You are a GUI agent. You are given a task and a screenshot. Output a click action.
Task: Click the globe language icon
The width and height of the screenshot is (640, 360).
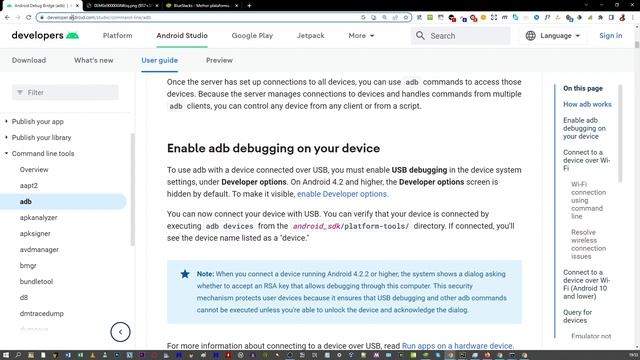tap(530, 36)
